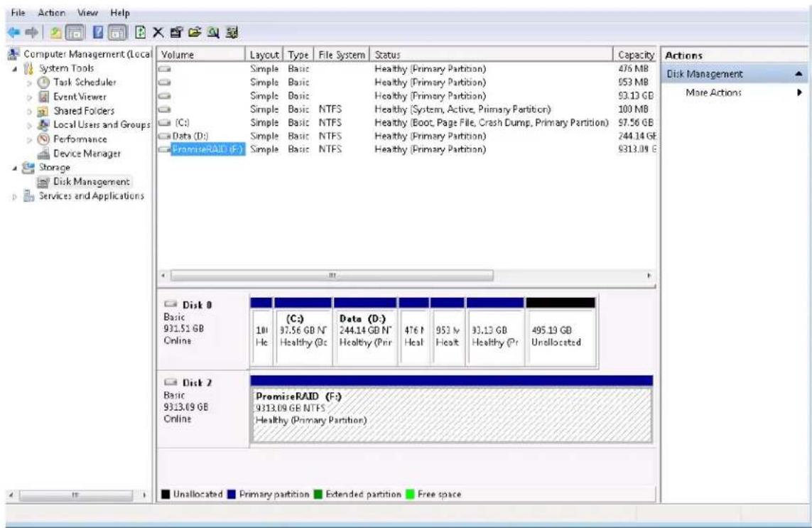Click the Disk 2 label panel
The height and width of the screenshot is (528, 812).
203,409
